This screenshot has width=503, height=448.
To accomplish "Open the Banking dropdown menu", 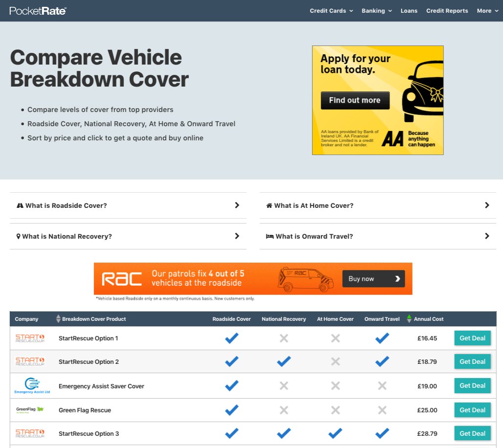I will (x=377, y=11).
